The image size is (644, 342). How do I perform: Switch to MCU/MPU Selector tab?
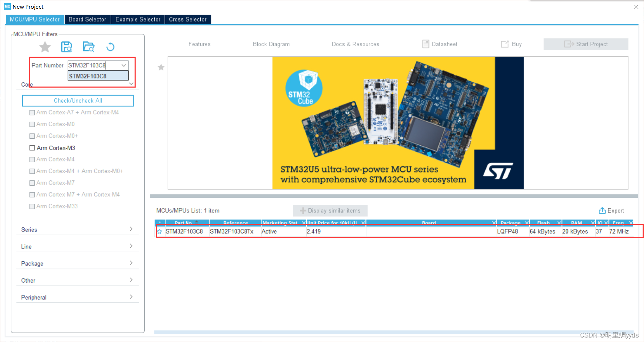(35, 19)
